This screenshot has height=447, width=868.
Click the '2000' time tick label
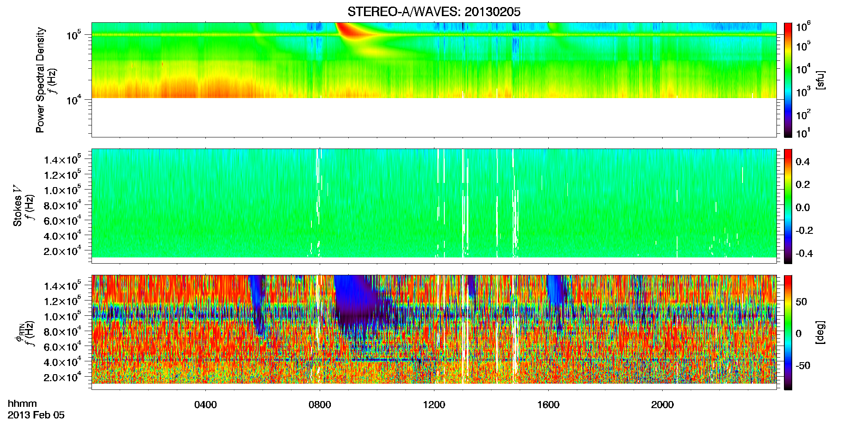pyautogui.click(x=662, y=404)
